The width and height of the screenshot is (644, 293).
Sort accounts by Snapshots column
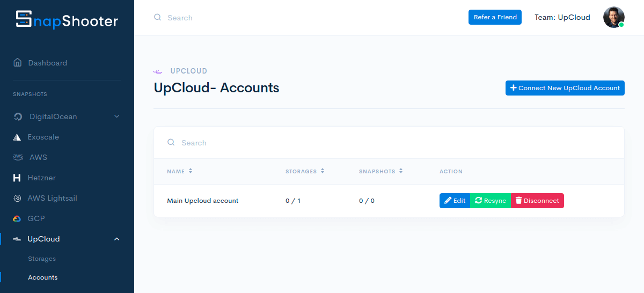pos(401,171)
